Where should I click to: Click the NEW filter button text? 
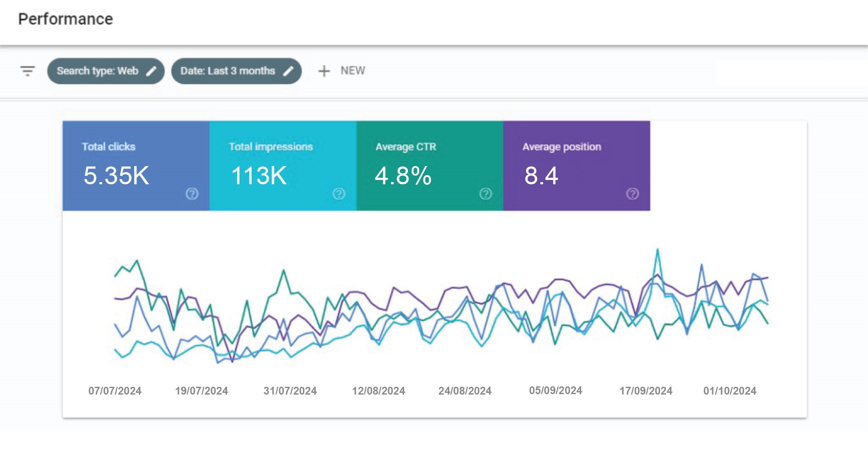point(352,71)
